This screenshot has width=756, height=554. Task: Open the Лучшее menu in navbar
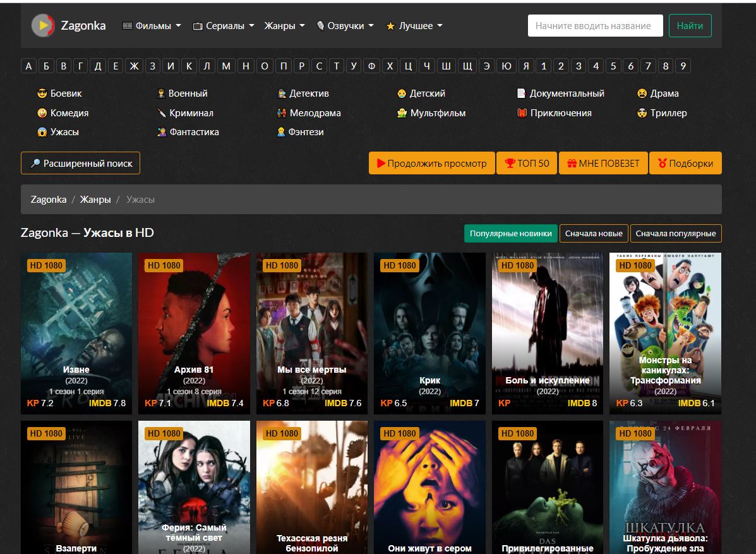click(x=414, y=26)
